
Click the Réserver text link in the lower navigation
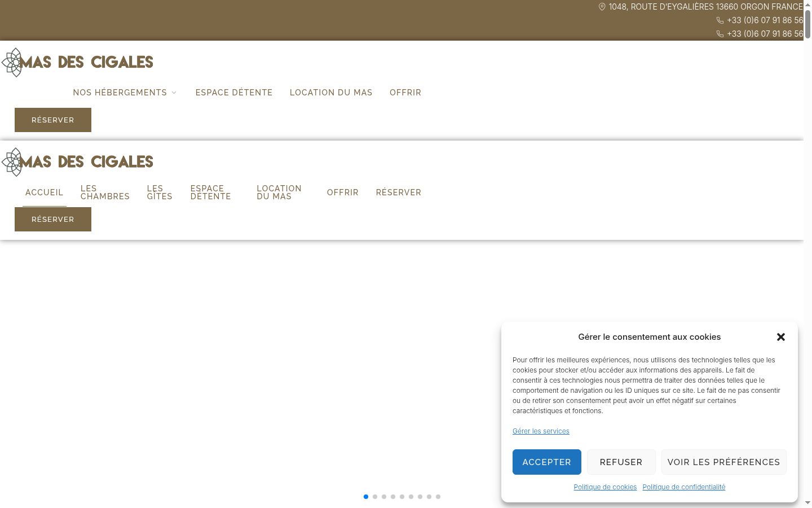pyautogui.click(x=399, y=192)
